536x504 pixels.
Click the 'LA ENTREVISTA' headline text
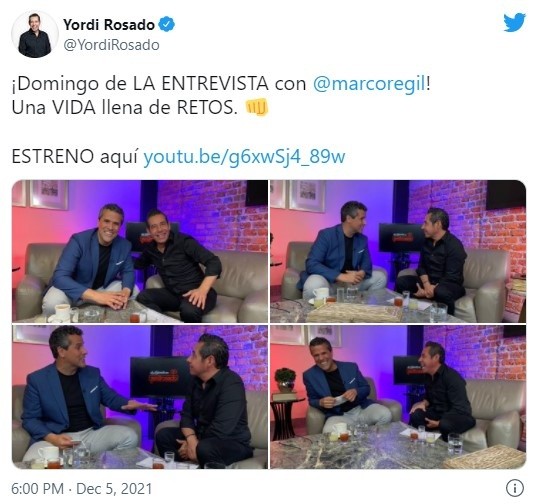tap(201, 84)
